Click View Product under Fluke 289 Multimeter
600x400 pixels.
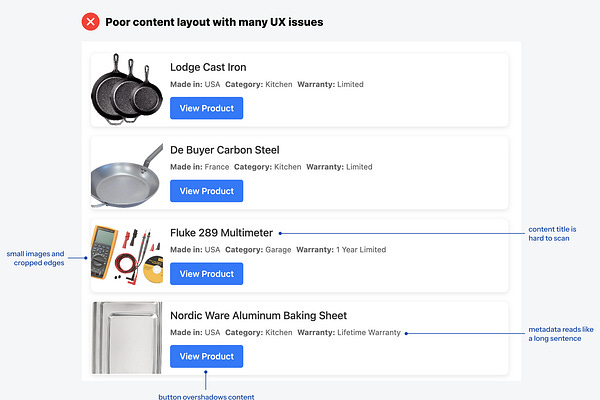pos(206,274)
